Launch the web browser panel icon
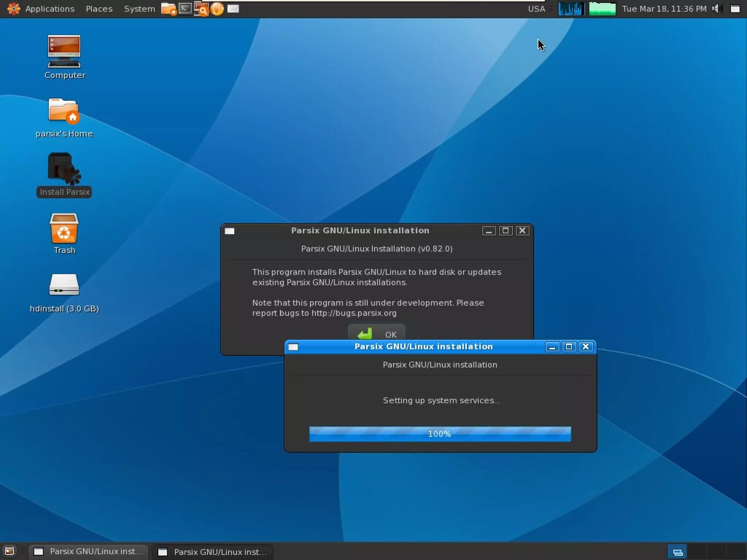747x560 pixels. 217,8
